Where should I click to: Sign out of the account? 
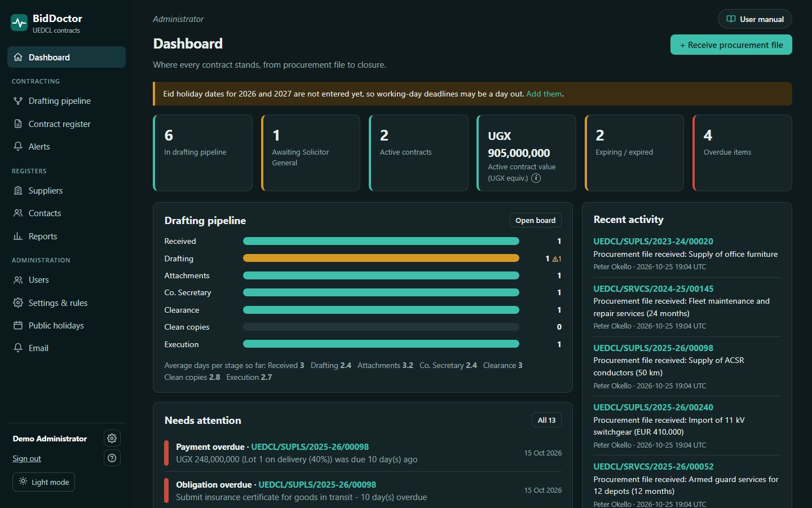click(x=27, y=458)
